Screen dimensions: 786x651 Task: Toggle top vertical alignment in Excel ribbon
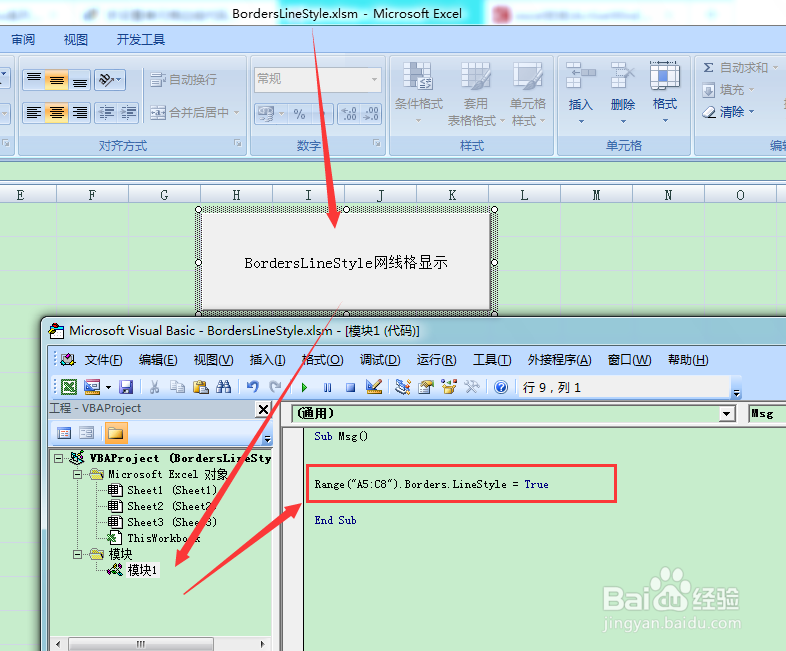[x=34, y=80]
